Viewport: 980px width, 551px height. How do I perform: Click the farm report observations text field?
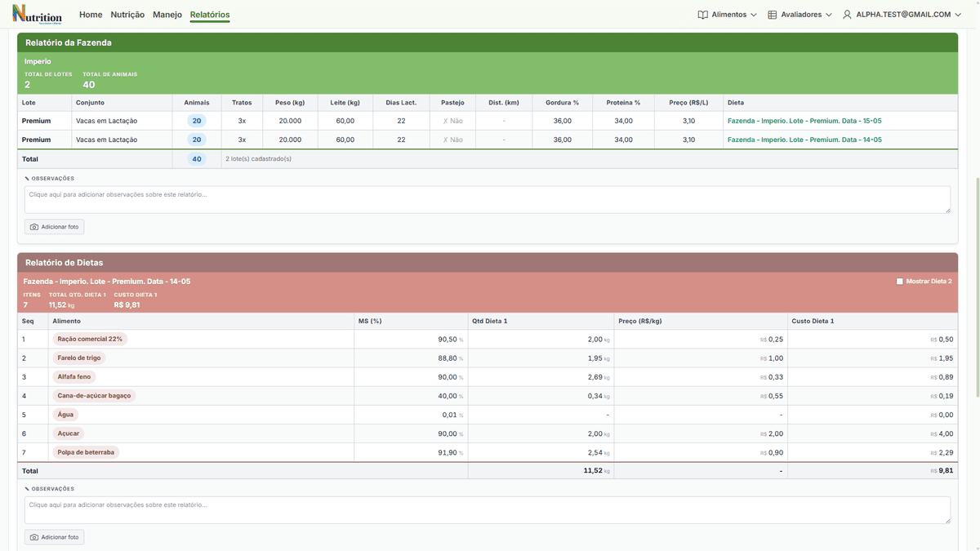[x=488, y=200]
